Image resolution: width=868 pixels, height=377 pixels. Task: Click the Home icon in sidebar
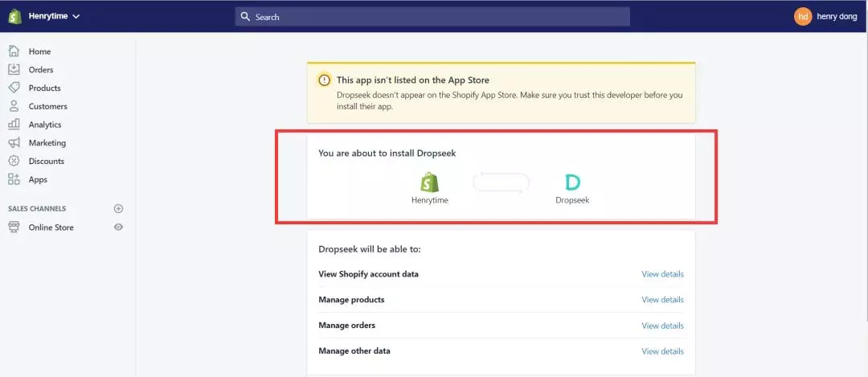click(x=14, y=51)
